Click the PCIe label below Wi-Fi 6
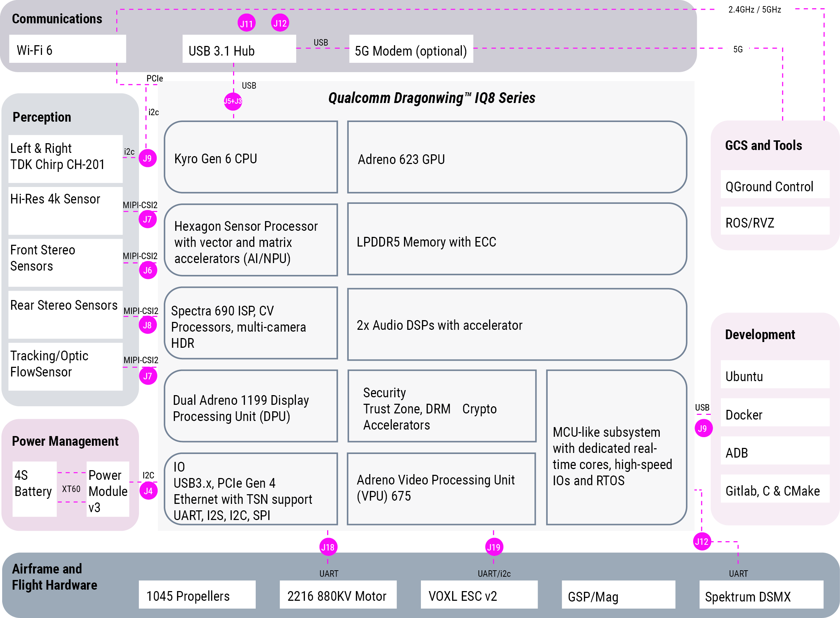The image size is (840, 618). point(154,79)
